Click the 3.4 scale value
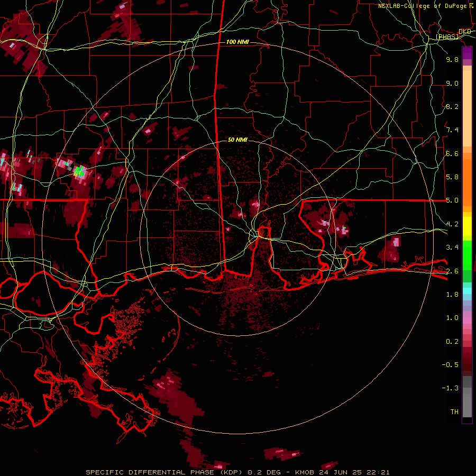The image size is (476, 476). click(452, 248)
